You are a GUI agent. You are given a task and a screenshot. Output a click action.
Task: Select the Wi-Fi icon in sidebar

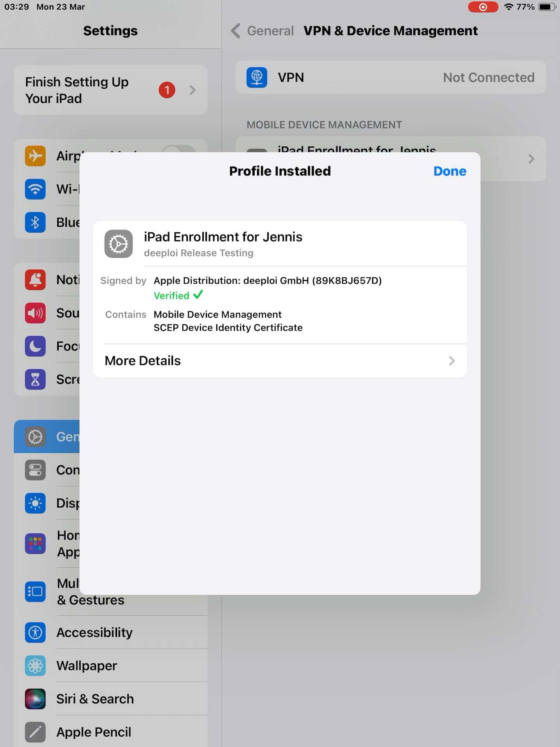[35, 189]
